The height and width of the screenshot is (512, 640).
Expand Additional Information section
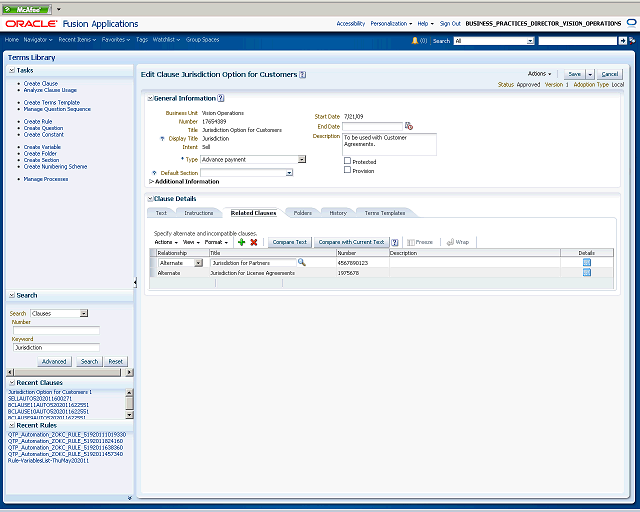tap(151, 181)
